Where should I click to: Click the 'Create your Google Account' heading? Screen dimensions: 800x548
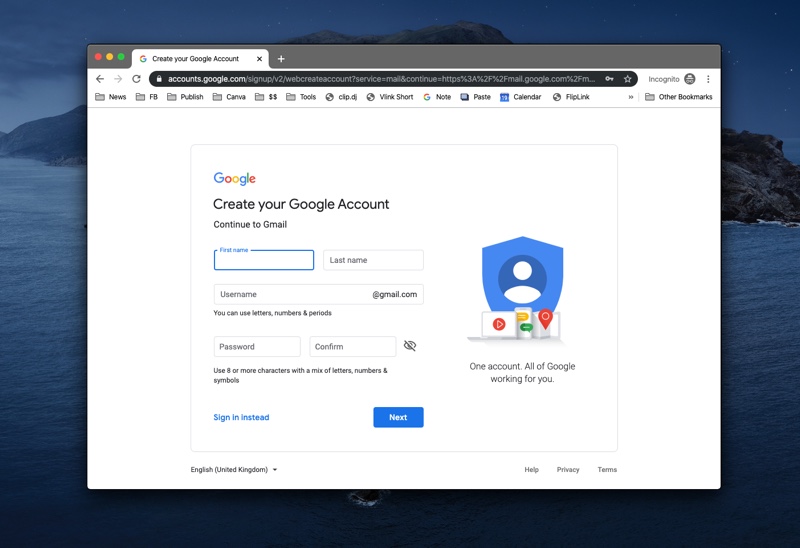coord(301,204)
